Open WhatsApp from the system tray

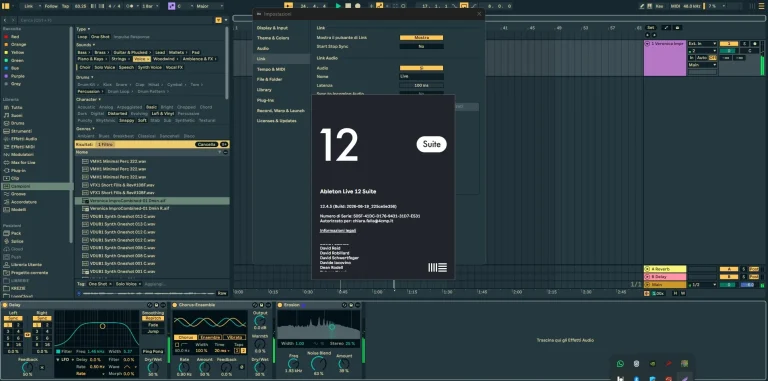coord(621,364)
